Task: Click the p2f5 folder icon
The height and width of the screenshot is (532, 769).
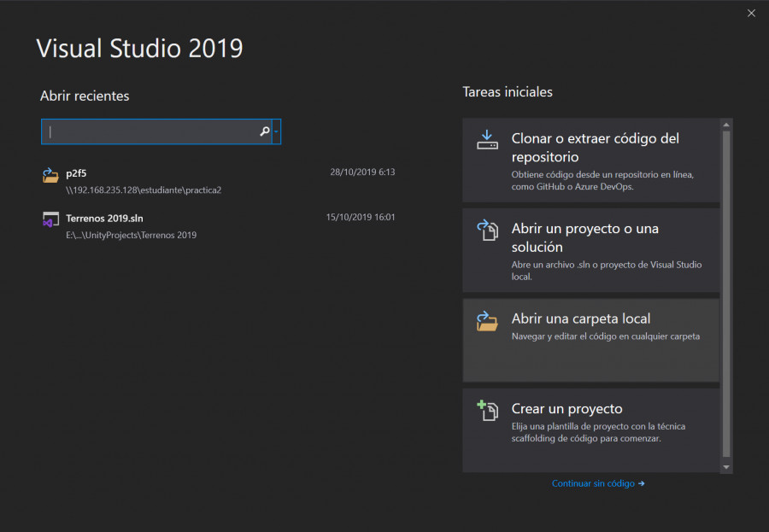Action: pos(50,175)
